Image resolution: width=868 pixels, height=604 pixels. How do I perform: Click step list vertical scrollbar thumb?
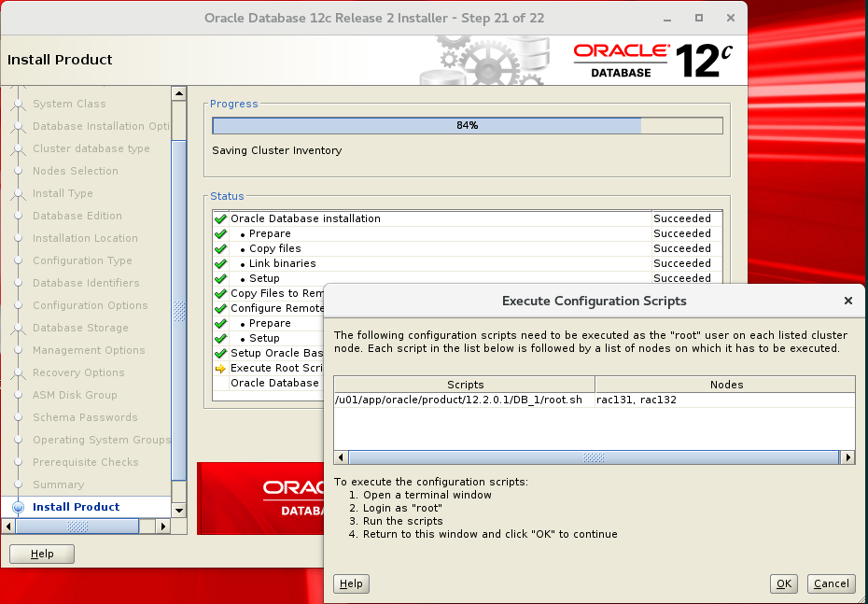(179, 311)
